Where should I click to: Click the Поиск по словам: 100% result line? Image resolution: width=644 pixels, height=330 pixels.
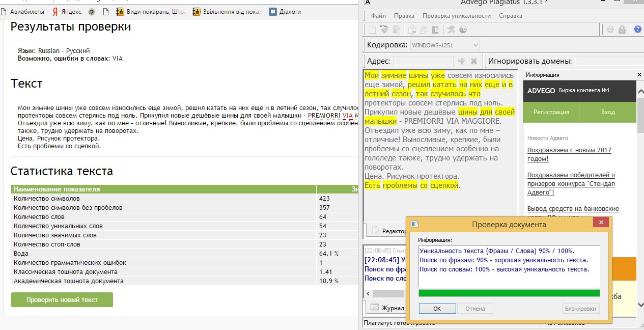pyautogui.click(x=504, y=269)
